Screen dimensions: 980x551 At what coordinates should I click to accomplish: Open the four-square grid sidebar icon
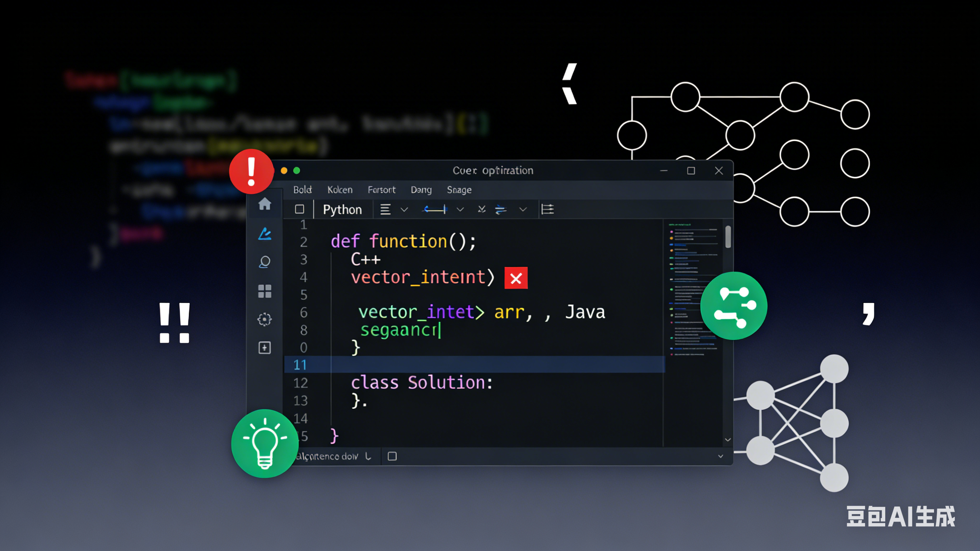(265, 291)
